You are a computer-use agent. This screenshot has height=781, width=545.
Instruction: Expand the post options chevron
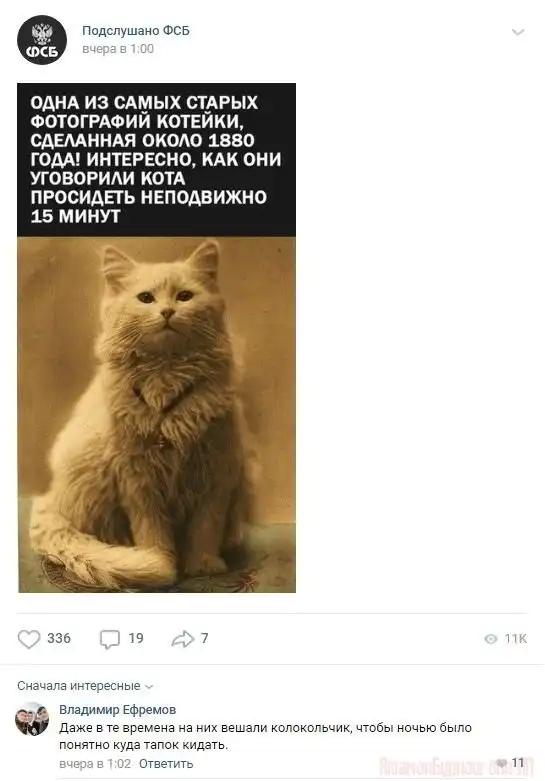[518, 32]
